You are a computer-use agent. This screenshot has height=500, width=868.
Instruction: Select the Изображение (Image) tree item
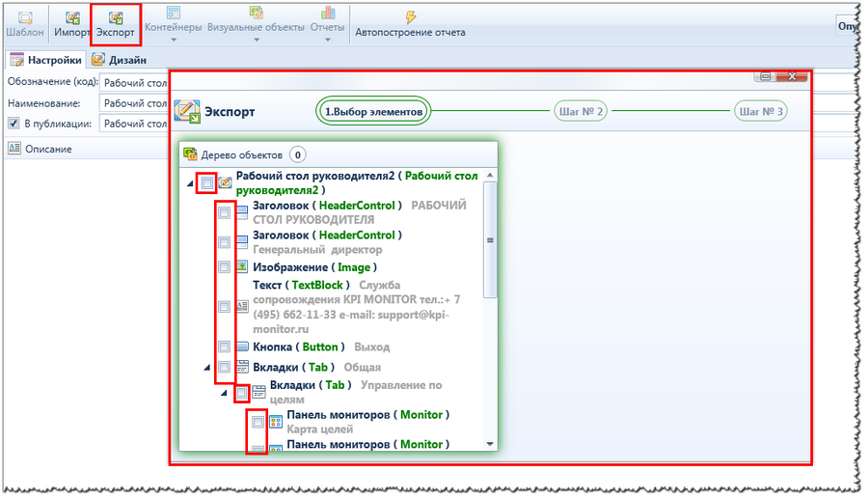point(314,267)
